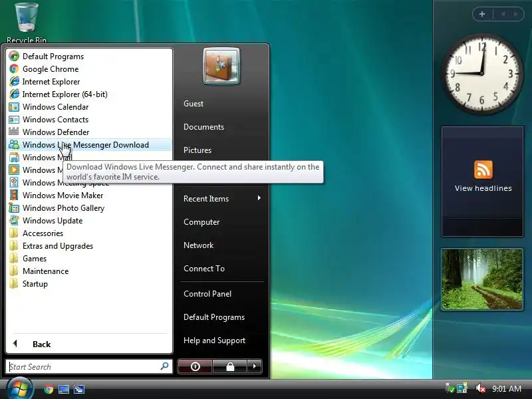Image resolution: width=532 pixels, height=399 pixels.
Task: Open Pictures from Start menu
Action: pos(198,150)
